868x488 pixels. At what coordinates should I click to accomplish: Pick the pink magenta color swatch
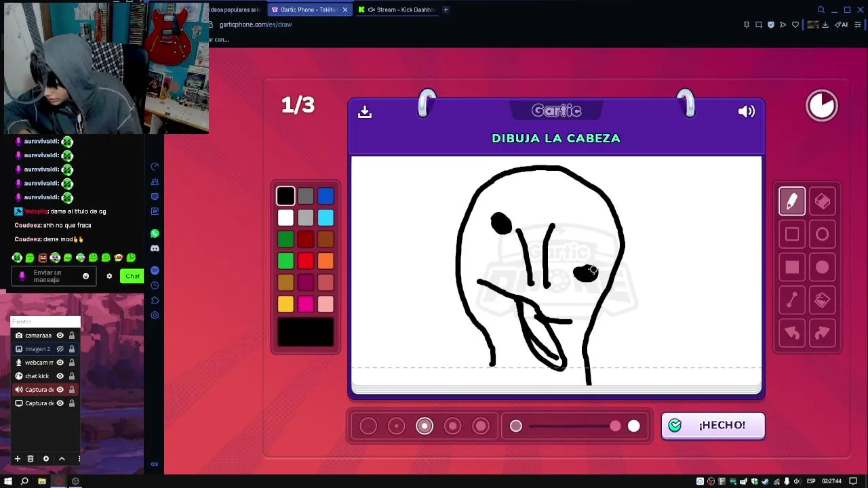coord(305,304)
